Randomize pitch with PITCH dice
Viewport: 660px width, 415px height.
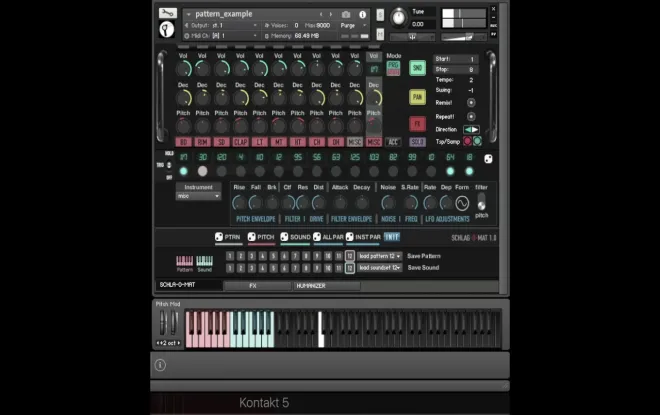point(252,237)
